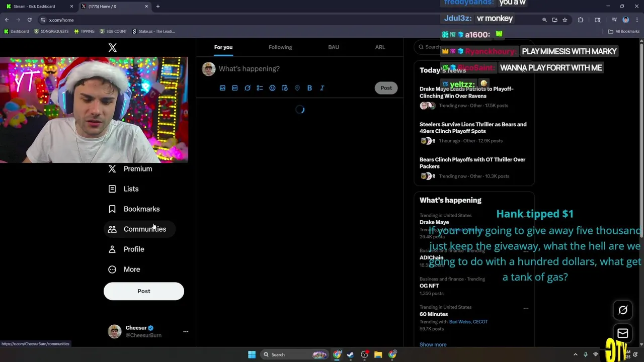Screen dimensions: 644x362
Task: Open the Cheesur account avatar
Action: pyautogui.click(x=115, y=331)
